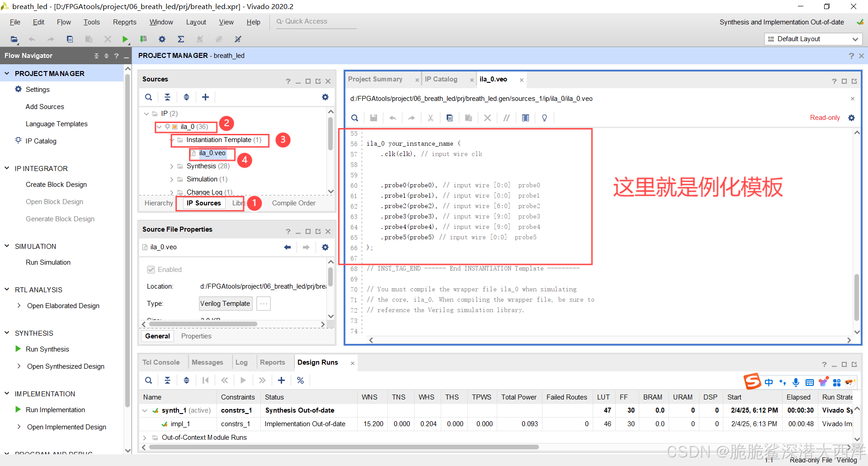Go to previous source file properties

[x=287, y=247]
